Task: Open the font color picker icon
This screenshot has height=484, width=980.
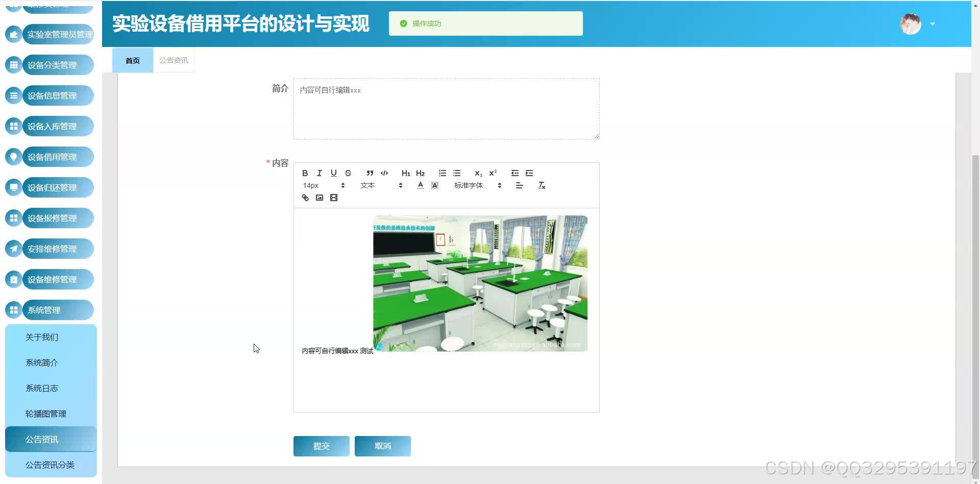Action: click(420, 185)
